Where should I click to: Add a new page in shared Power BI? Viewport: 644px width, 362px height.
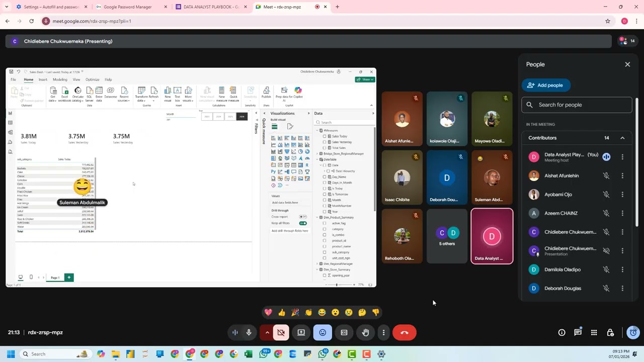tap(69, 278)
